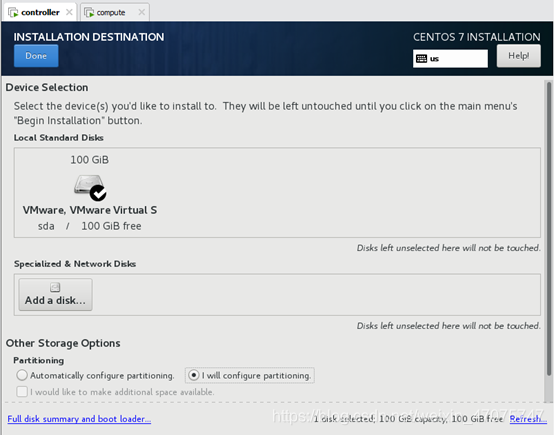Close the controller tab with its X
Screen dimensions: 554x435
point(69,12)
